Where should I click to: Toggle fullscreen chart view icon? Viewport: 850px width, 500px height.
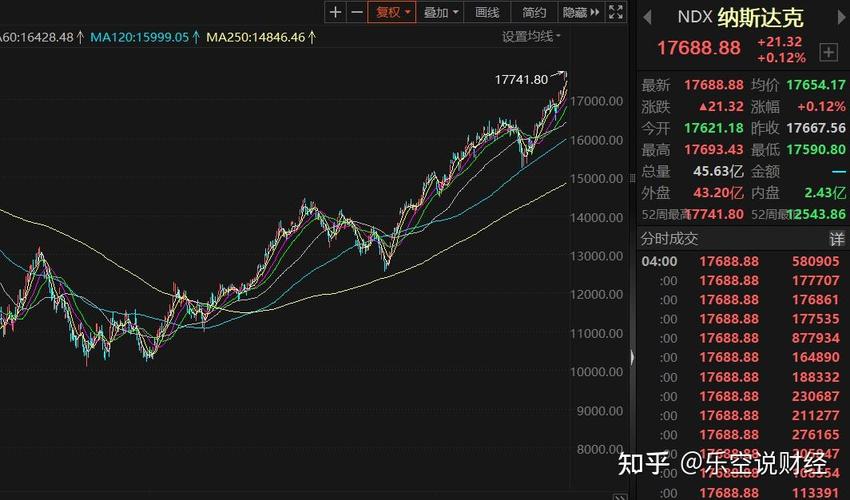coord(616,12)
